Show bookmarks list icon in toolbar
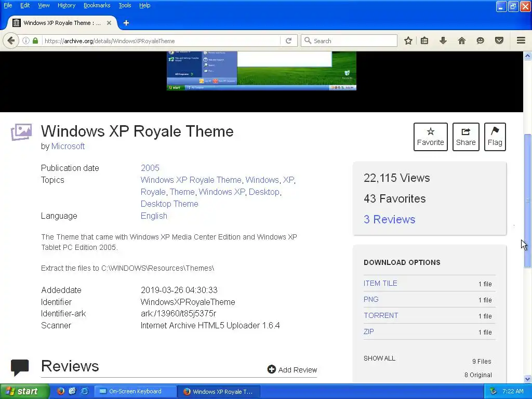532x399 pixels. [x=424, y=41]
